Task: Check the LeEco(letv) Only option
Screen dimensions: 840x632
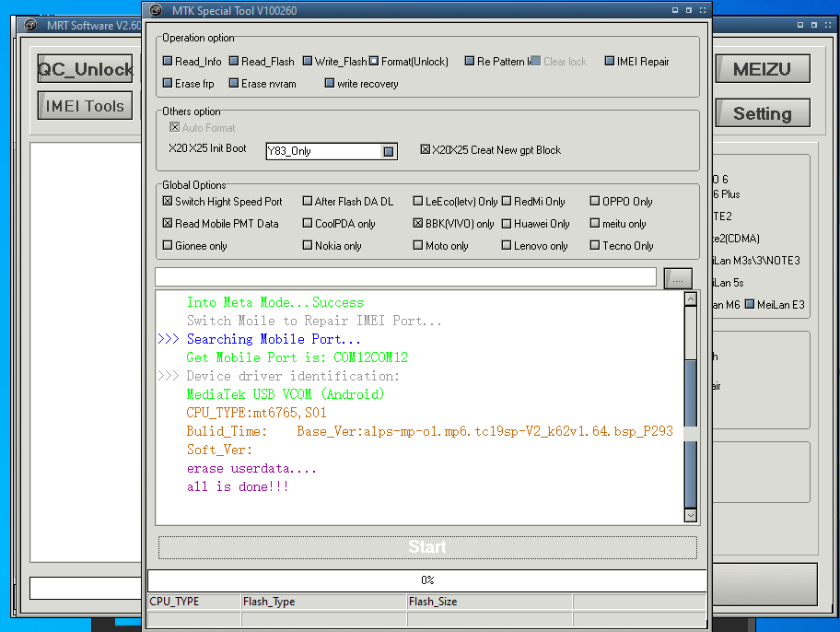Action: [418, 201]
